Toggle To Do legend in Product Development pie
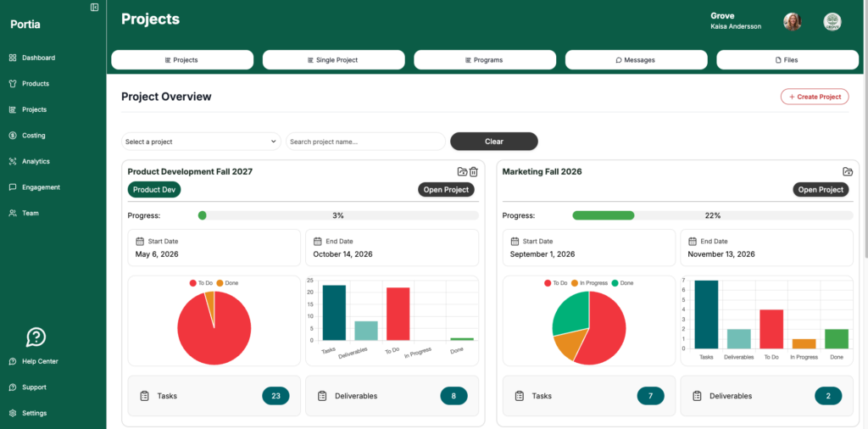This screenshot has height=429, width=868. click(201, 283)
